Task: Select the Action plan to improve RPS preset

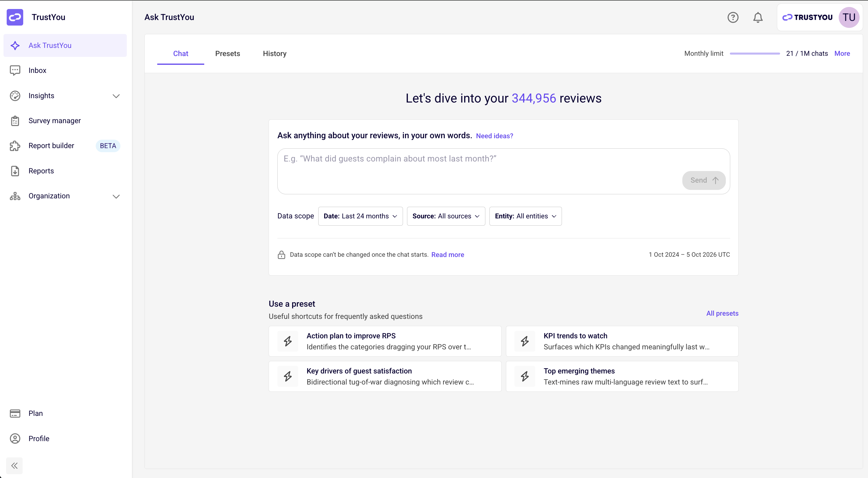Action: (x=385, y=342)
